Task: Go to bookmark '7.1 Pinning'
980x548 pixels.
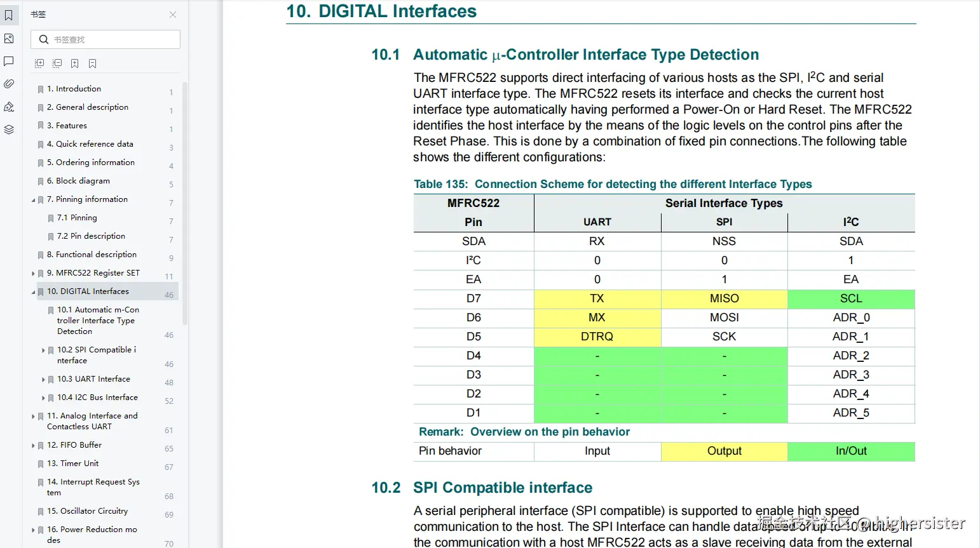Action: [x=77, y=218]
